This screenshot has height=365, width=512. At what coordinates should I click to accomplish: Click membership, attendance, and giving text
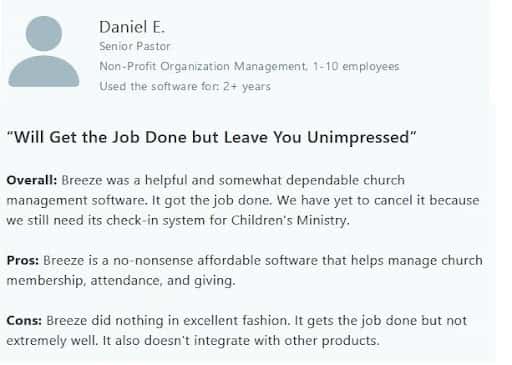coord(121,281)
